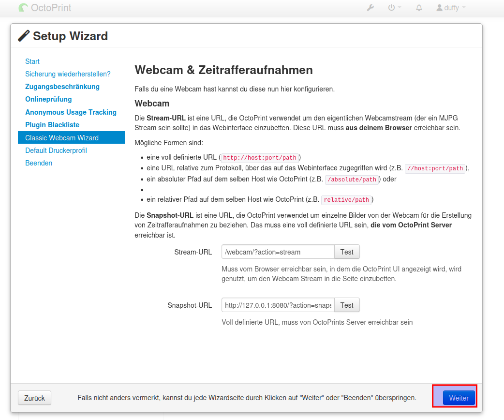Click into the Snapshot-URL field
The height and width of the screenshot is (420, 504).
278,305
